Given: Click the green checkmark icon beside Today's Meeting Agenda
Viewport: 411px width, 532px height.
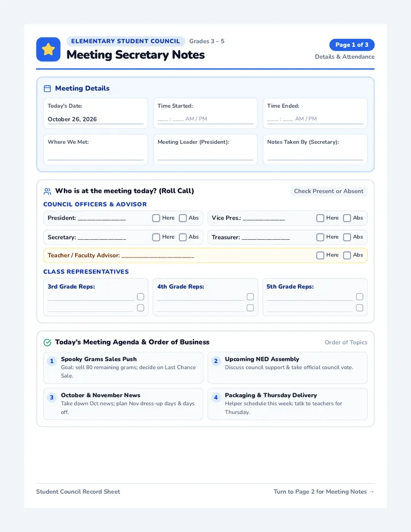Looking at the screenshot, I should tap(47, 342).
